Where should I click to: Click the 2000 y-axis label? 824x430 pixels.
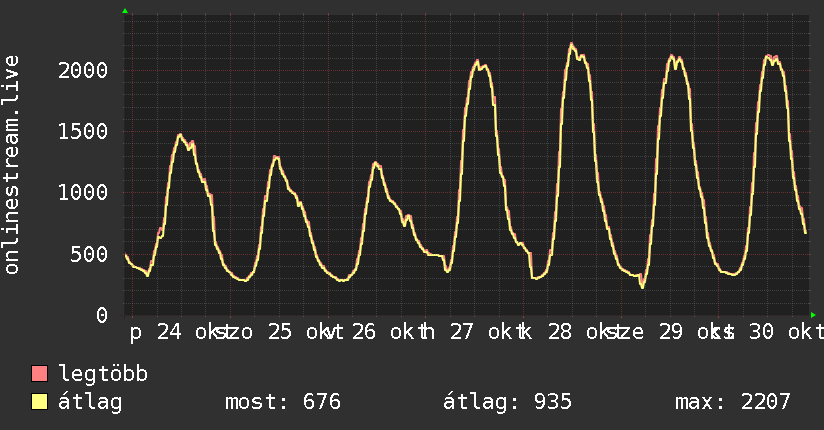[x=83, y=70]
